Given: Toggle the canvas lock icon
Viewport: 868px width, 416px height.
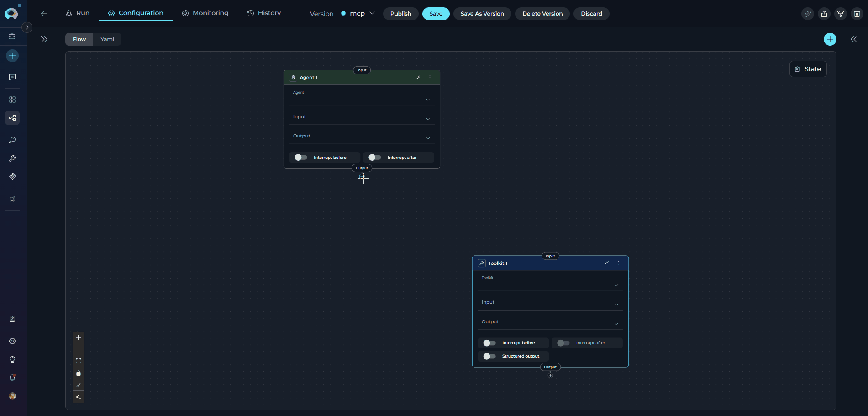Looking at the screenshot, I should pos(79,373).
